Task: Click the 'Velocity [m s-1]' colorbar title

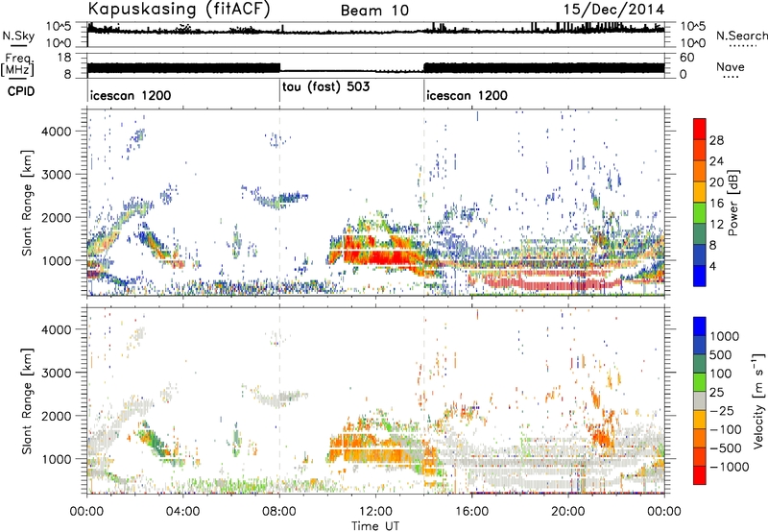Action: 758,400
